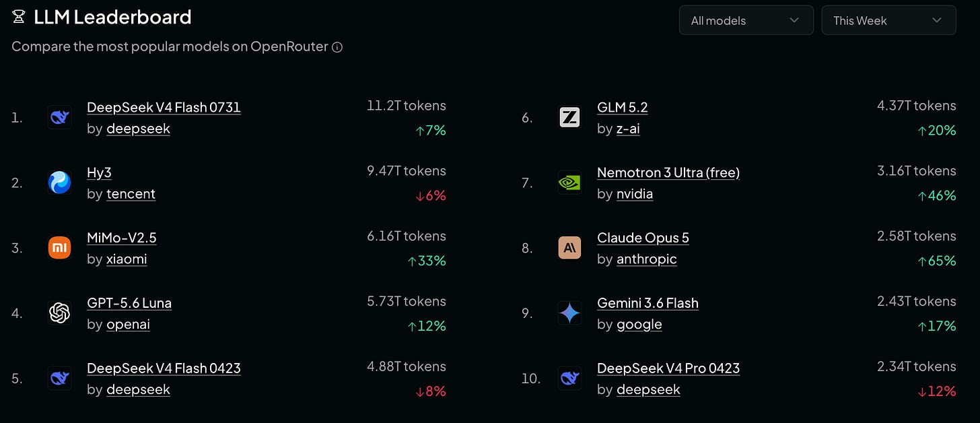Click the green Nvidia logo icon
980x423 pixels.
pyautogui.click(x=569, y=183)
